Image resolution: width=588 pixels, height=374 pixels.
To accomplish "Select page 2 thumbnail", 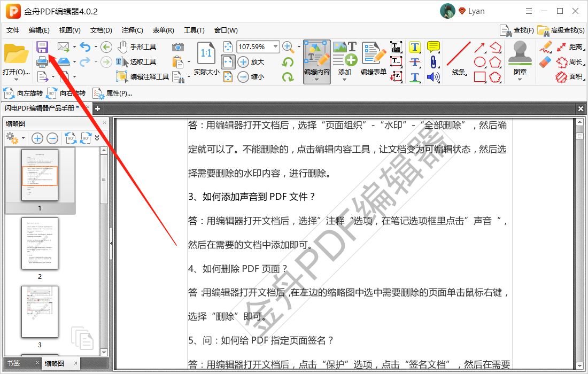I will (40, 244).
